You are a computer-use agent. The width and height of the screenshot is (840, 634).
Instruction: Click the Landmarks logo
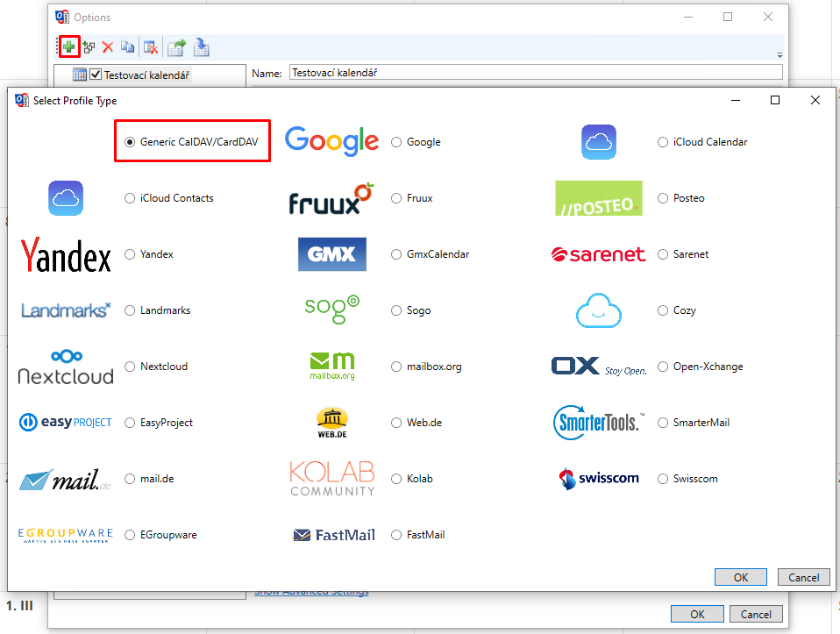coord(66,310)
